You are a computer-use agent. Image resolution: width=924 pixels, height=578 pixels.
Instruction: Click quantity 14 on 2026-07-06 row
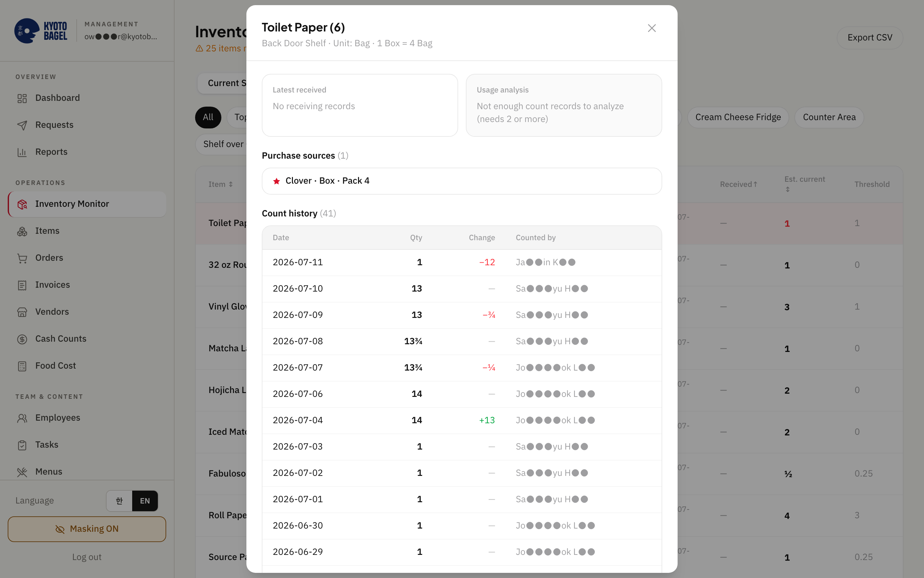click(416, 394)
